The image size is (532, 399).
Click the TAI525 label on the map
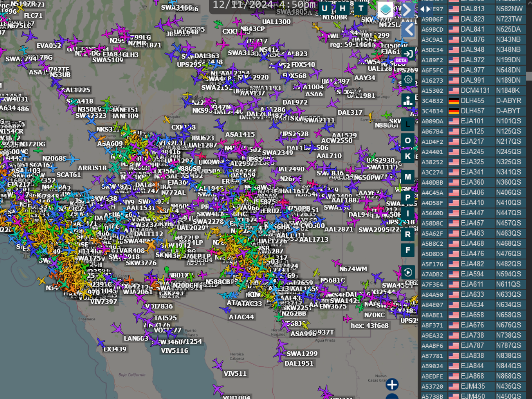pyautogui.click(x=165, y=318)
